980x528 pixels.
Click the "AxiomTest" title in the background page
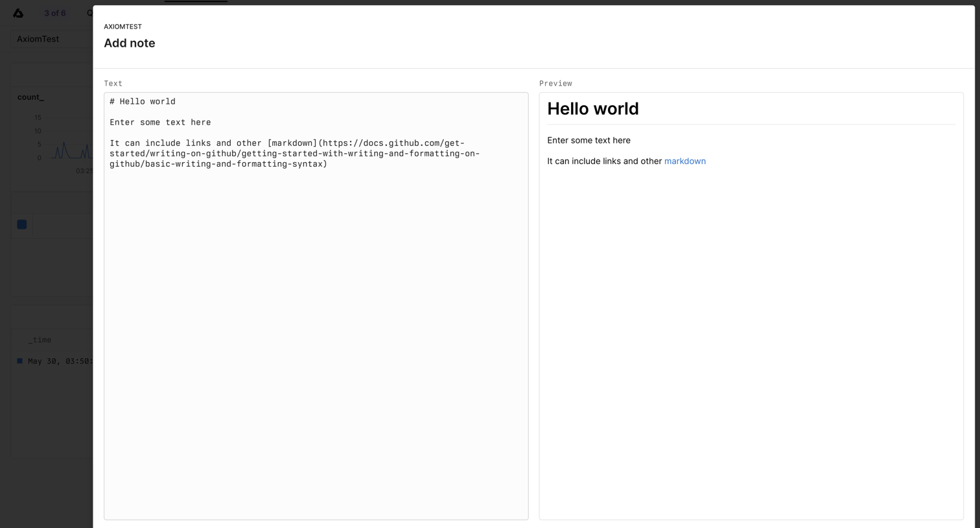[x=38, y=39]
